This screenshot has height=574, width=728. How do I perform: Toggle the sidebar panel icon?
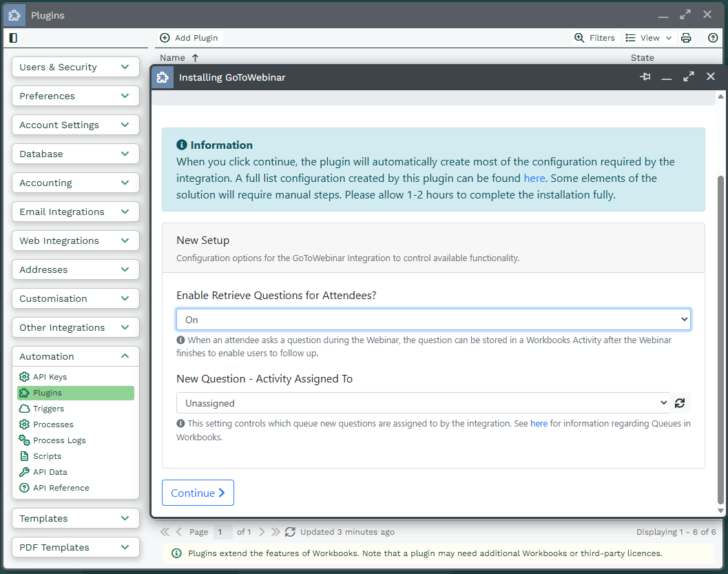click(13, 38)
